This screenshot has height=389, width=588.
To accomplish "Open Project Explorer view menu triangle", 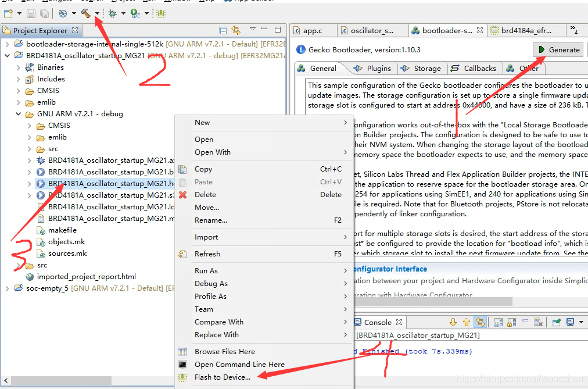I will pyautogui.click(x=252, y=29).
